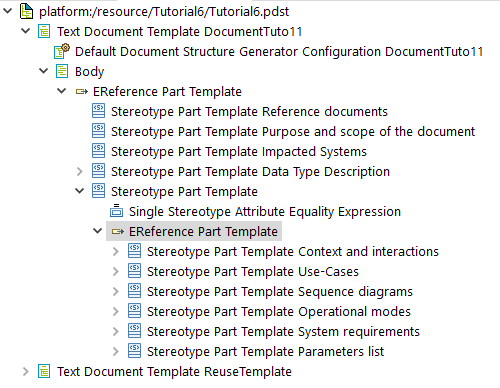Screen dimensions: 500x388
Task: Click the DocumentTuto11 text document template icon
Action: coord(44,31)
